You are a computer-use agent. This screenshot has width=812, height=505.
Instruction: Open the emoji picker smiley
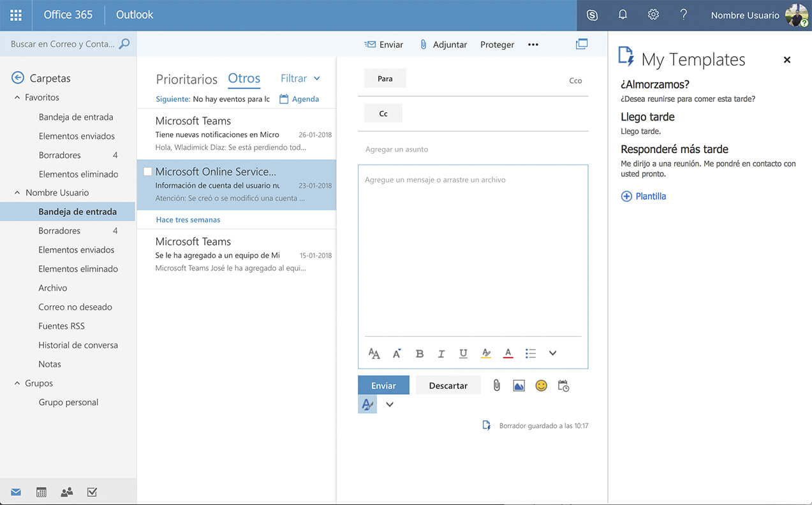click(x=541, y=385)
